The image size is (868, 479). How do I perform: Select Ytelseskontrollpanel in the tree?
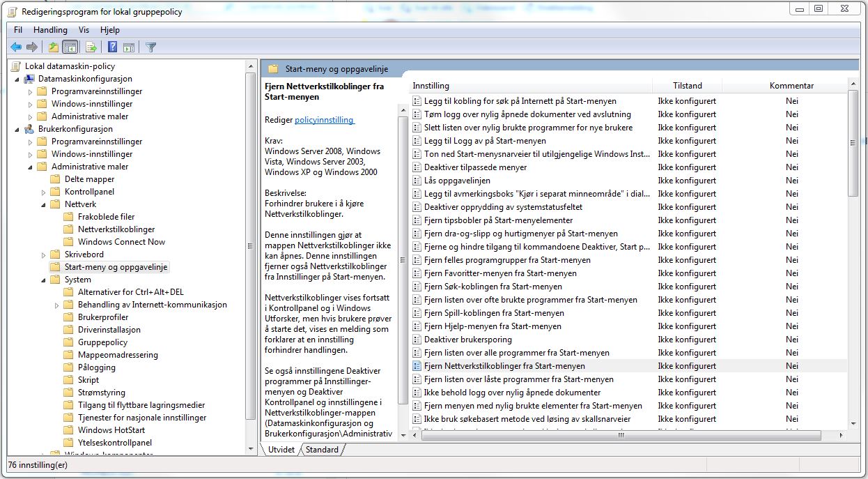114,443
